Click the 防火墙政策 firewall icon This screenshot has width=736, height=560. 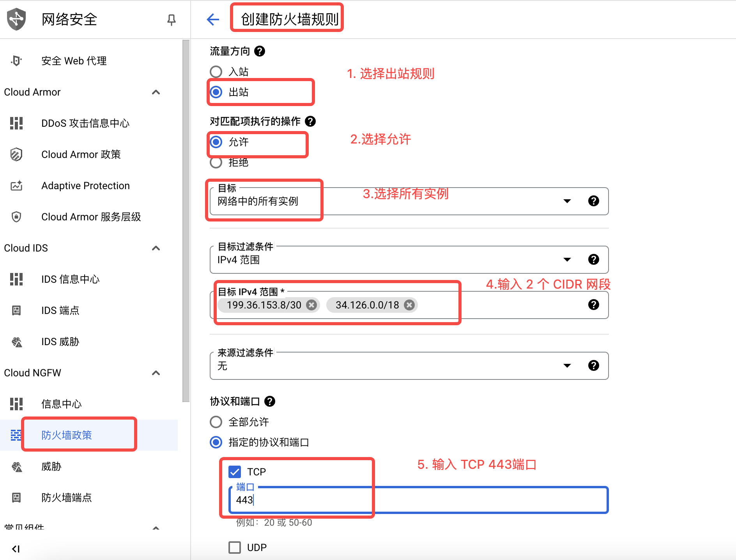pyautogui.click(x=16, y=435)
